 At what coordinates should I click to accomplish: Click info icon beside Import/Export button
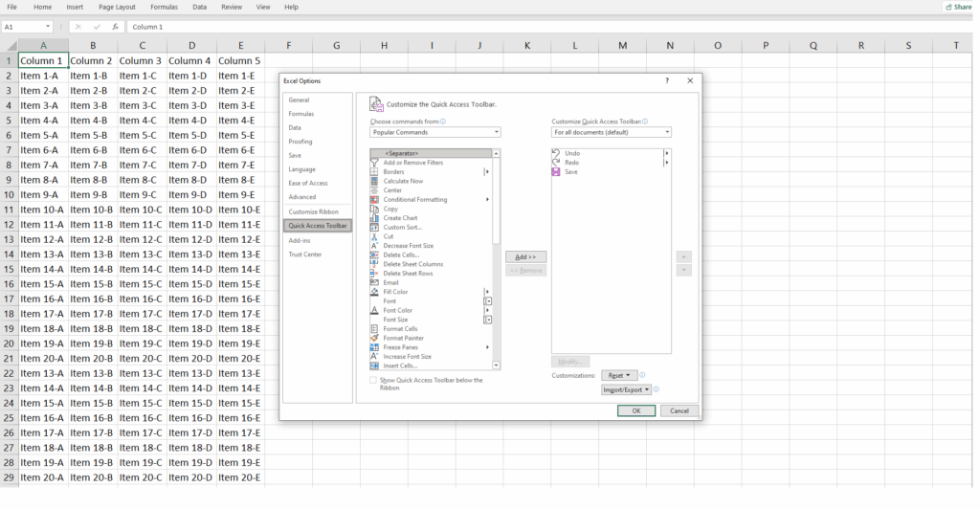tap(657, 389)
